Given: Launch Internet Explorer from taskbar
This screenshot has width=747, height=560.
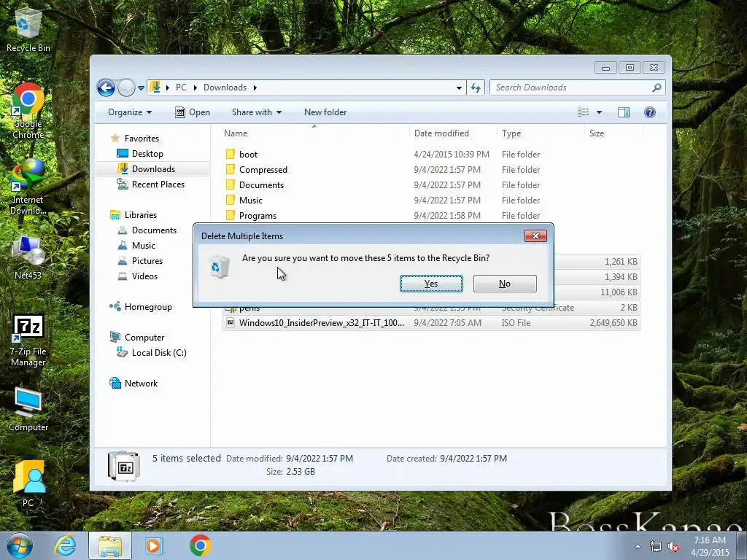Looking at the screenshot, I should click(x=65, y=545).
